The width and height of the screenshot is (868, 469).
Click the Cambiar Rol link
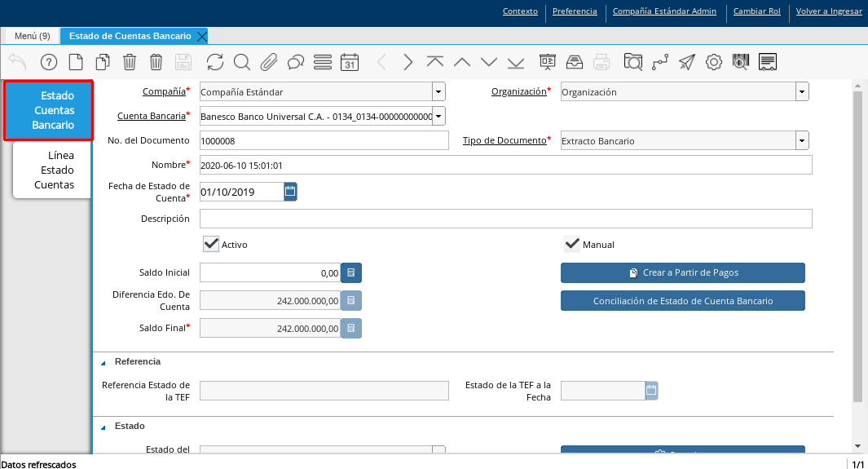pos(756,11)
